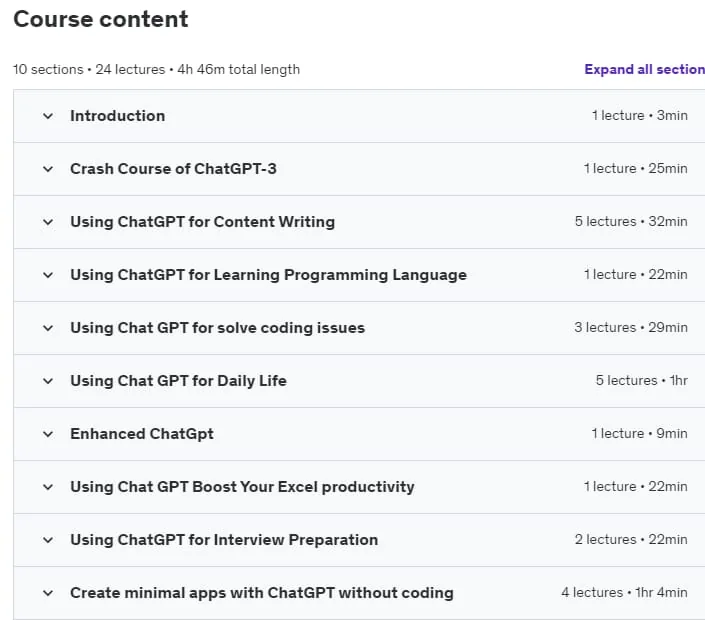The height and width of the screenshot is (620, 705).
Task: Click the '4 lectures • 1hr 4min' text
Action: 625,593
